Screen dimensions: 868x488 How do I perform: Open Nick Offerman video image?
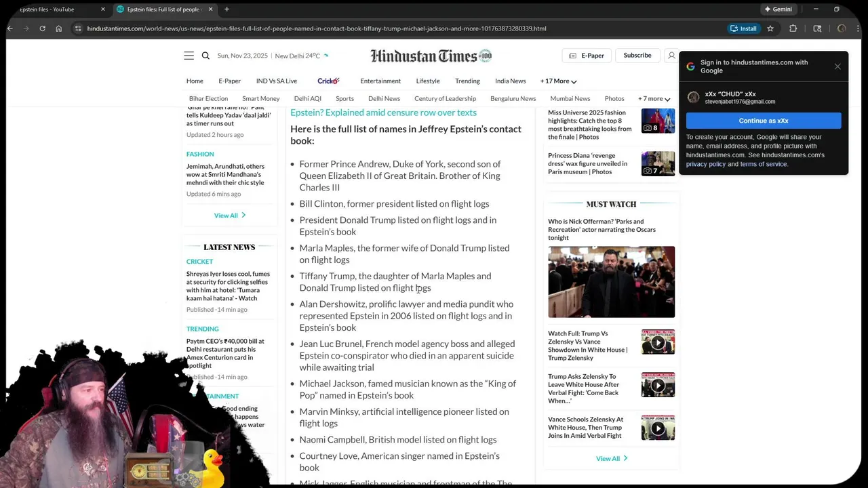pyautogui.click(x=612, y=282)
